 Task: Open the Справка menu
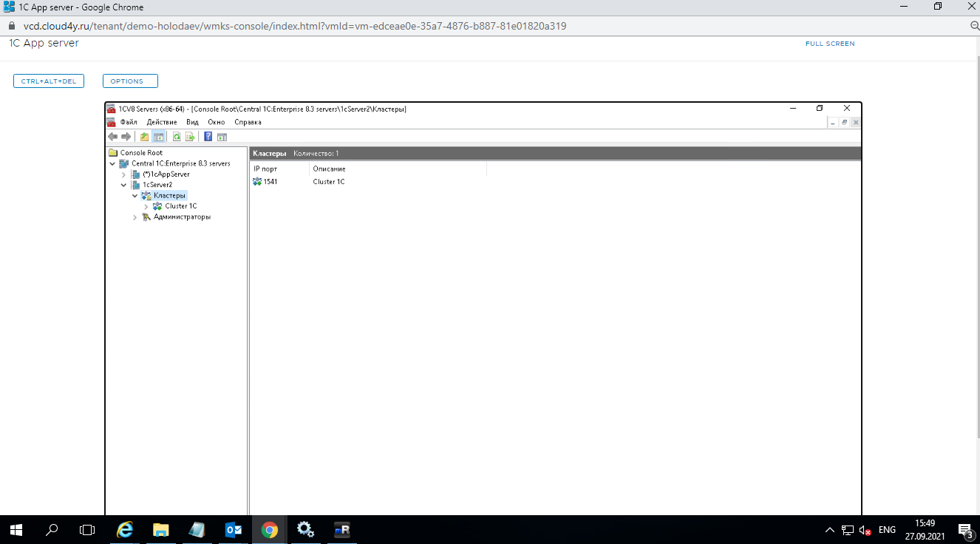(x=248, y=122)
